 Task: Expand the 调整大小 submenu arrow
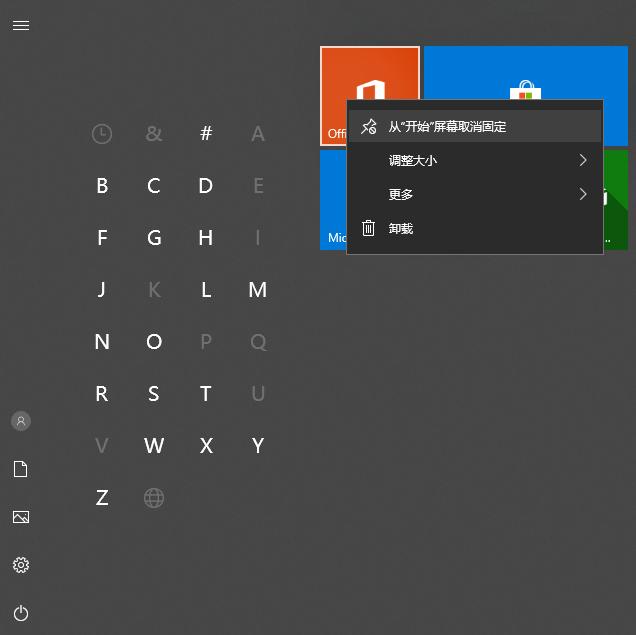pyautogui.click(x=583, y=160)
